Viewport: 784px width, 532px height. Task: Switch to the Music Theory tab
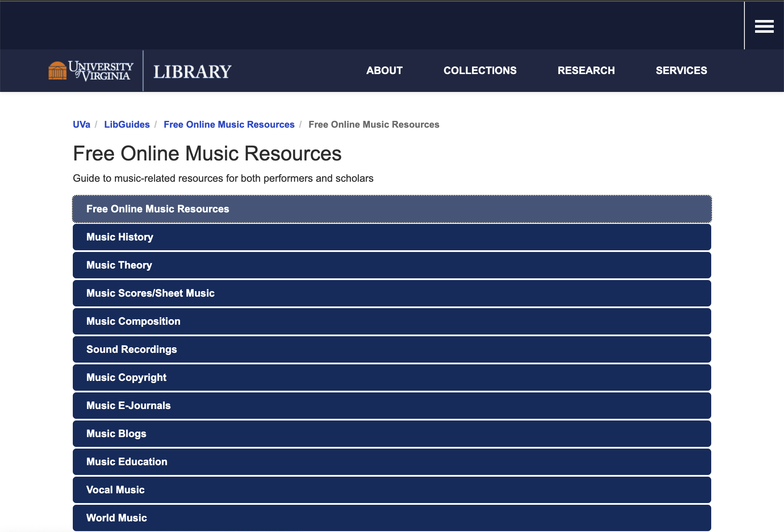[x=392, y=265]
